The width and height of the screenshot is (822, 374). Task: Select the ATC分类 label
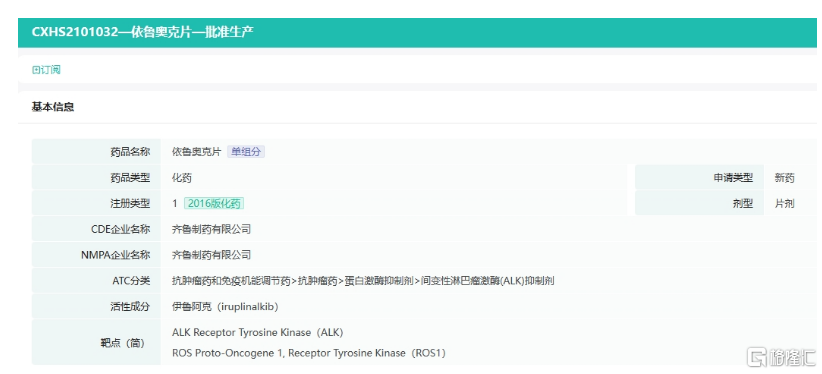[x=131, y=281]
